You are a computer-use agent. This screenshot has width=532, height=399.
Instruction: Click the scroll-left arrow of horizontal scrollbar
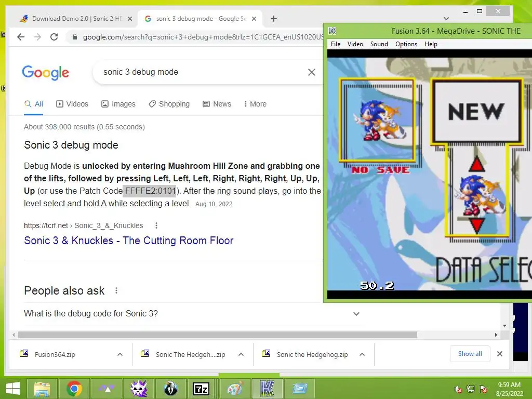14,335
